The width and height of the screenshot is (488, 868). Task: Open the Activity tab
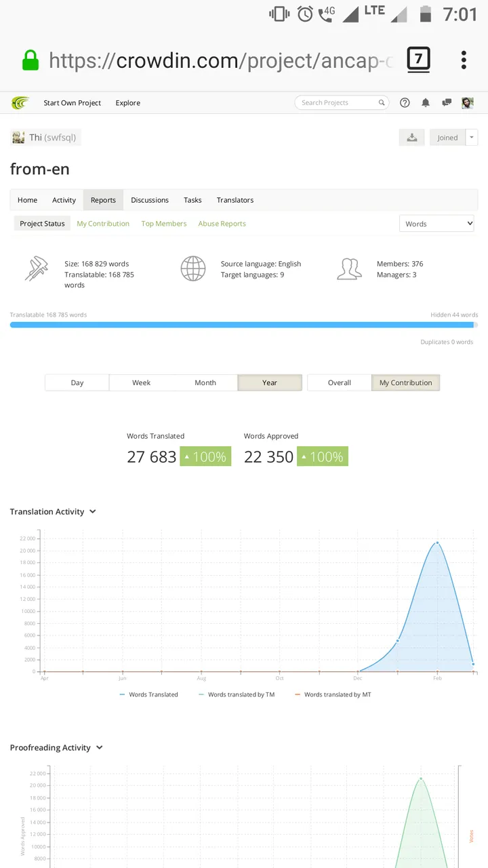64,200
